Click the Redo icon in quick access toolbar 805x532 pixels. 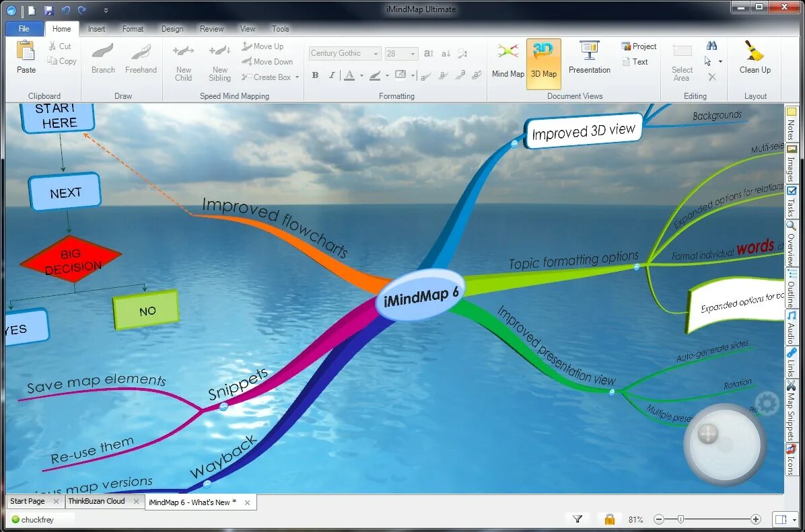point(82,10)
